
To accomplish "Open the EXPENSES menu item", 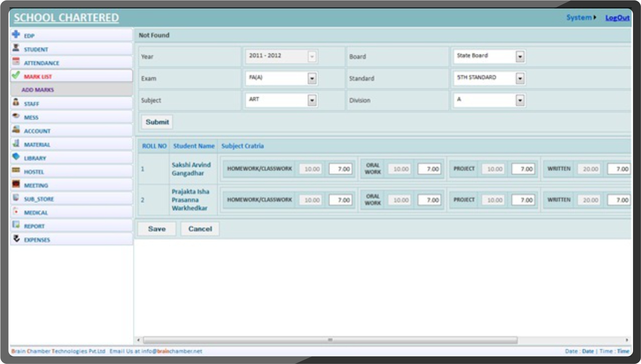I will tap(71, 239).
